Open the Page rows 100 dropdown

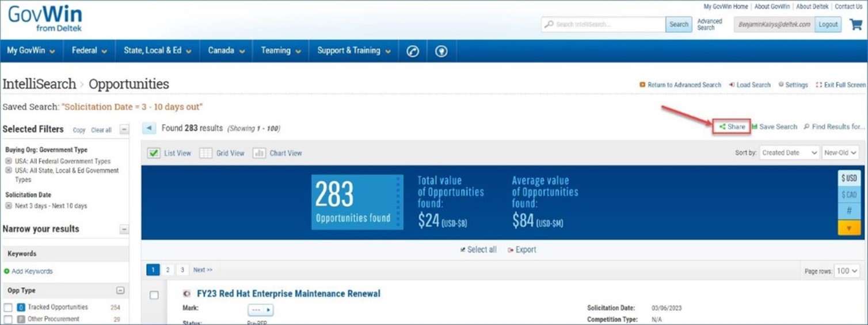point(847,271)
